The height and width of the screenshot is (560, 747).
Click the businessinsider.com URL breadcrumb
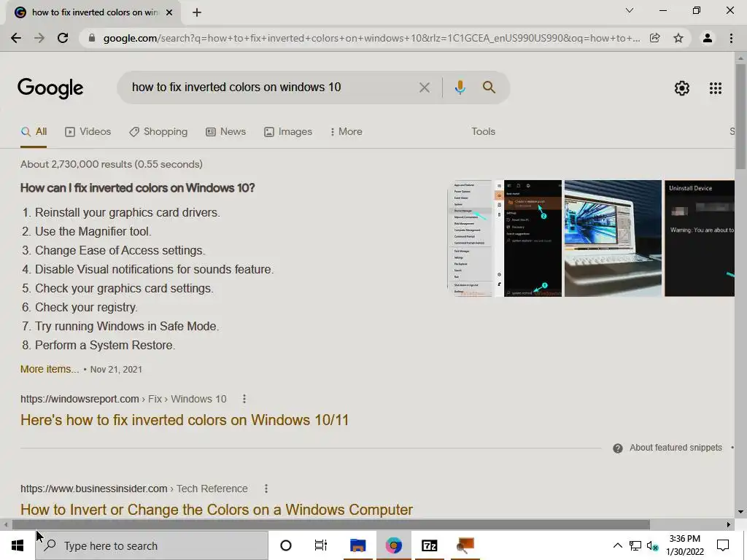coord(134,489)
